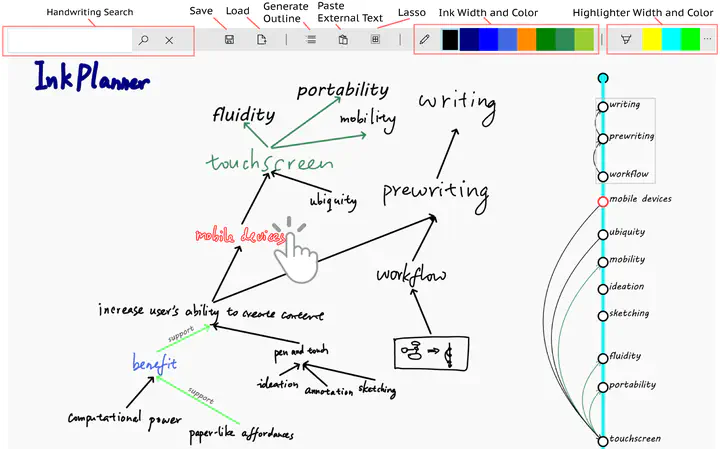Choose the royal blue ink color swatch
720x449 pixels.
(x=508, y=39)
